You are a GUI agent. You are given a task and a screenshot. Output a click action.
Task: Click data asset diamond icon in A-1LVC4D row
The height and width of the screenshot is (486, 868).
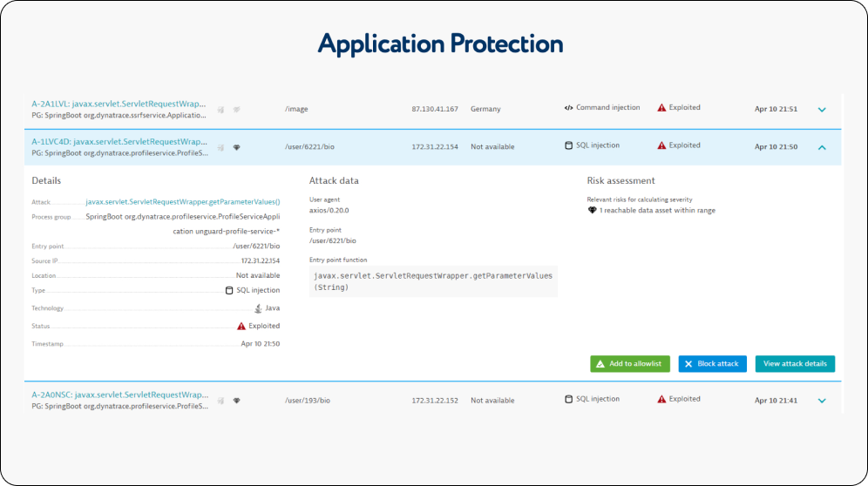(236, 147)
